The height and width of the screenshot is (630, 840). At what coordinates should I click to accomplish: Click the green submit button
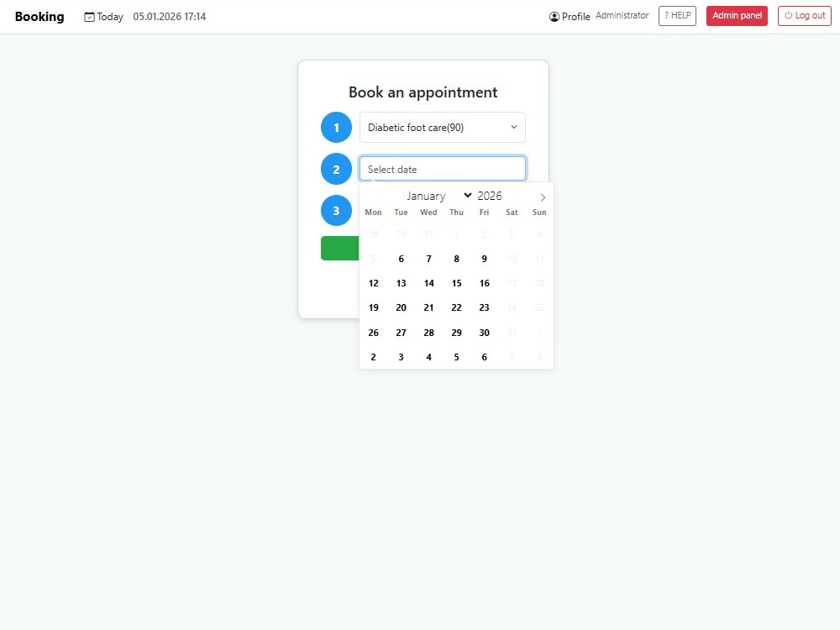coord(339,248)
